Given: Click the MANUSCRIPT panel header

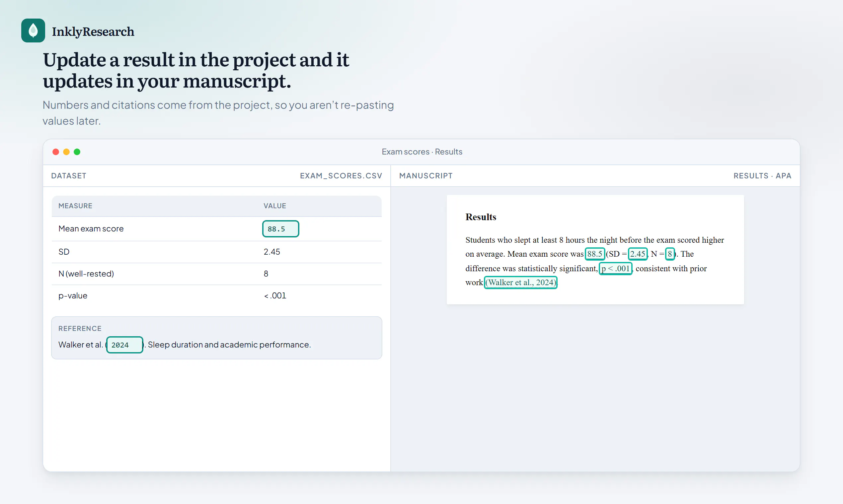Looking at the screenshot, I should pos(425,176).
